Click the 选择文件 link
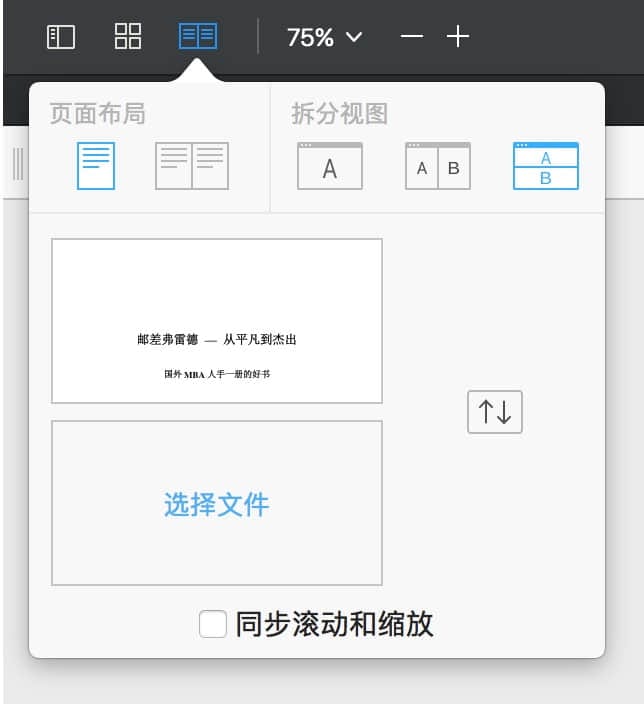Viewport: 644px width, 704px height. coord(216,505)
